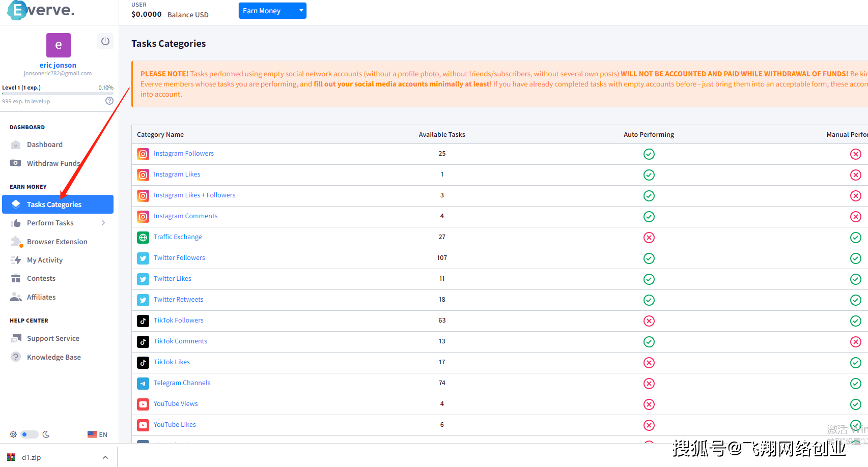Click the level experience progress bar
The height and width of the screenshot is (467, 868).
58,94
